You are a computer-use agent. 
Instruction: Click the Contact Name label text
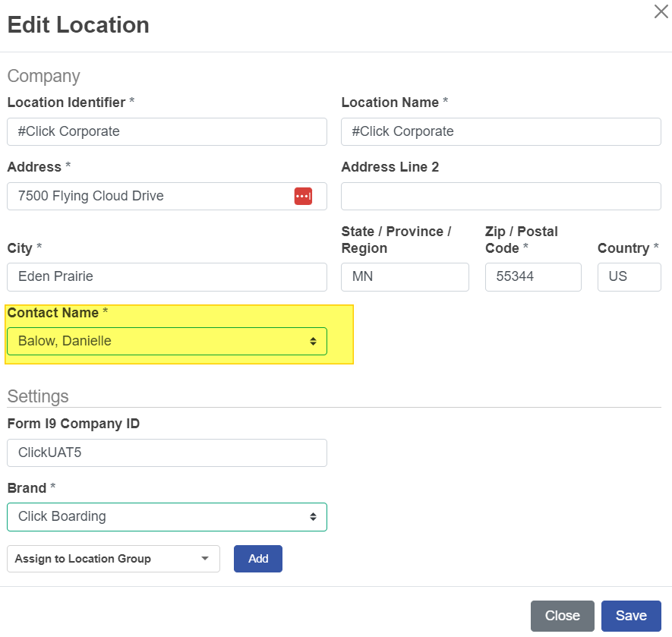[53, 313]
